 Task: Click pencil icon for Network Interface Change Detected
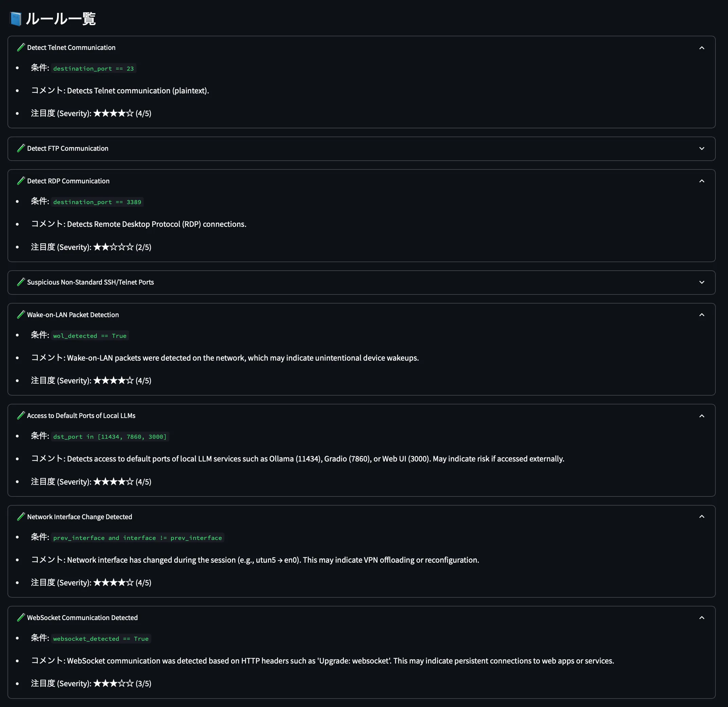[21, 516]
